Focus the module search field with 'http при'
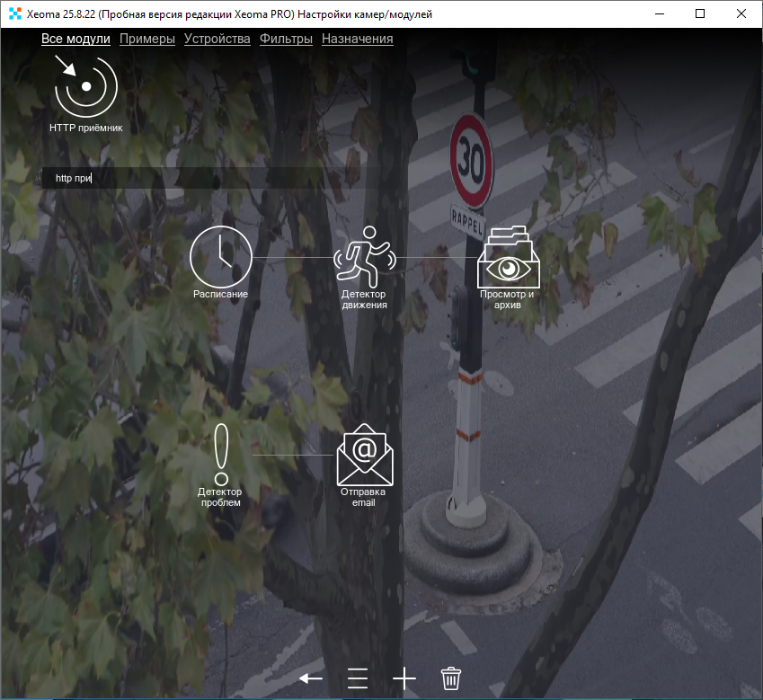Image resolution: width=763 pixels, height=700 pixels. click(x=180, y=178)
